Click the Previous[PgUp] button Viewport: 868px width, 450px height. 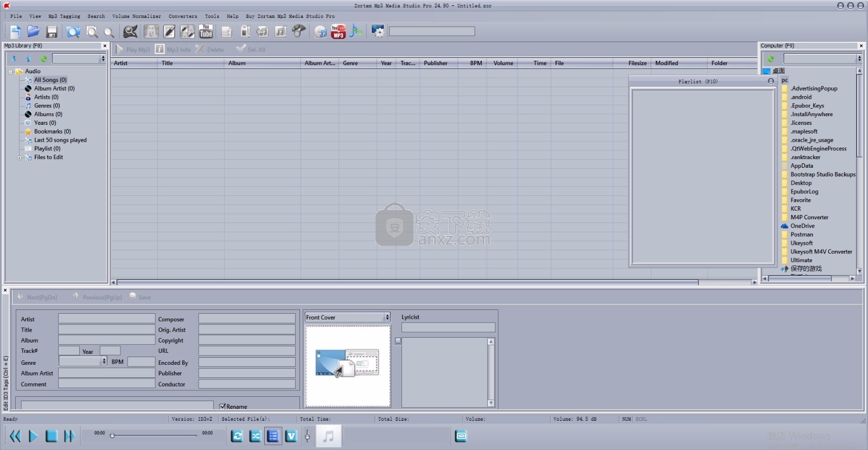[x=97, y=297]
